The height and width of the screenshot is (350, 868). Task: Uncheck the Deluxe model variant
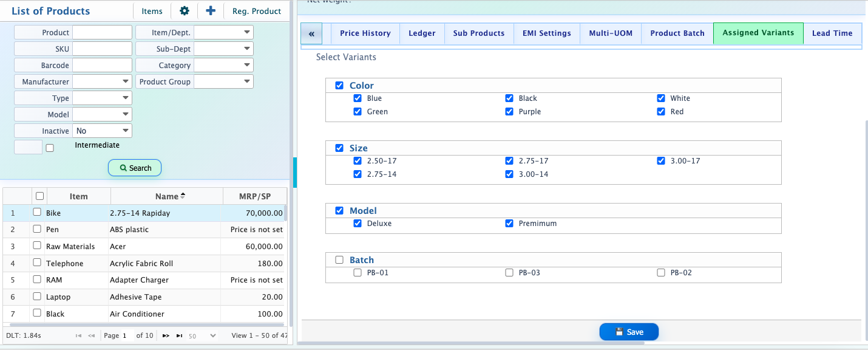tap(358, 224)
